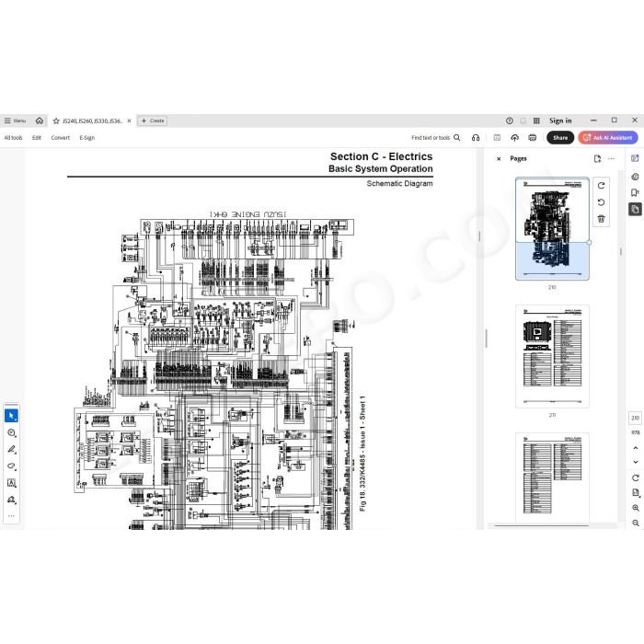
Task: Select the page 211 thumbnail
Action: [x=552, y=356]
